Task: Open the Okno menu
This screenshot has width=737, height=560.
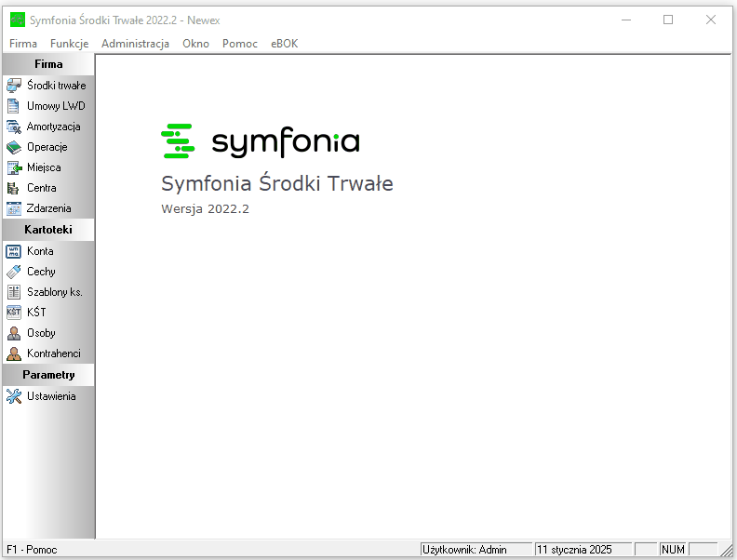Action: [195, 44]
